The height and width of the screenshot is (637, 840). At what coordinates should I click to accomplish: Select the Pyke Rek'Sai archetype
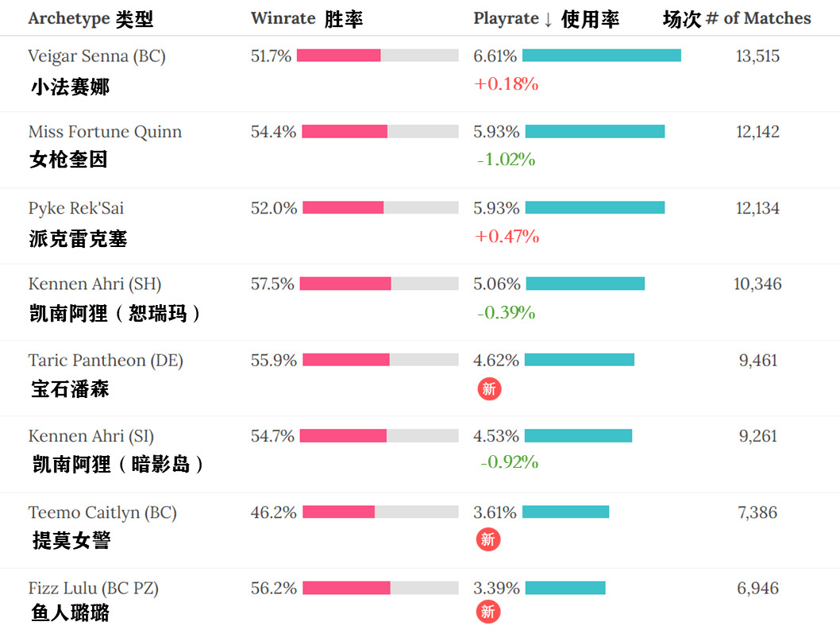pyautogui.click(x=76, y=208)
